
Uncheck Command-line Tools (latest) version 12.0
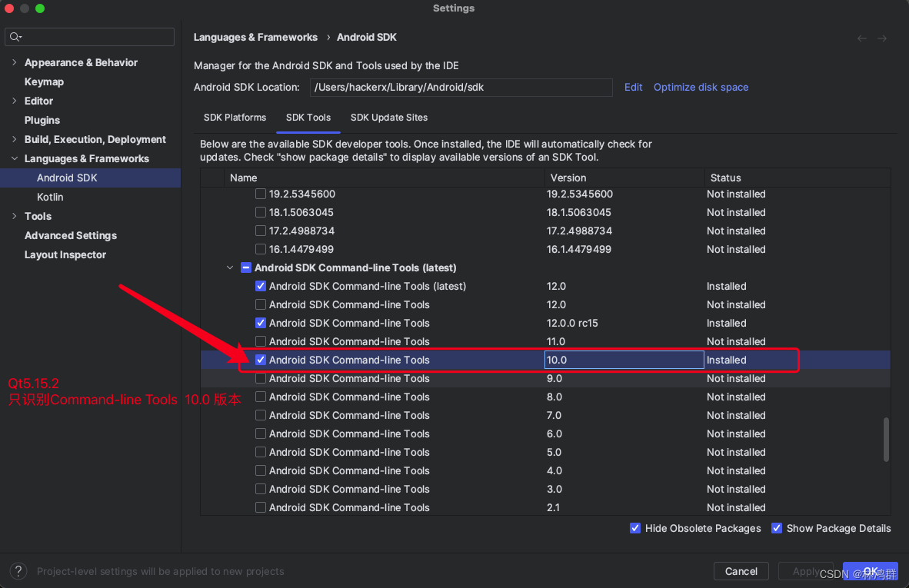coord(261,286)
